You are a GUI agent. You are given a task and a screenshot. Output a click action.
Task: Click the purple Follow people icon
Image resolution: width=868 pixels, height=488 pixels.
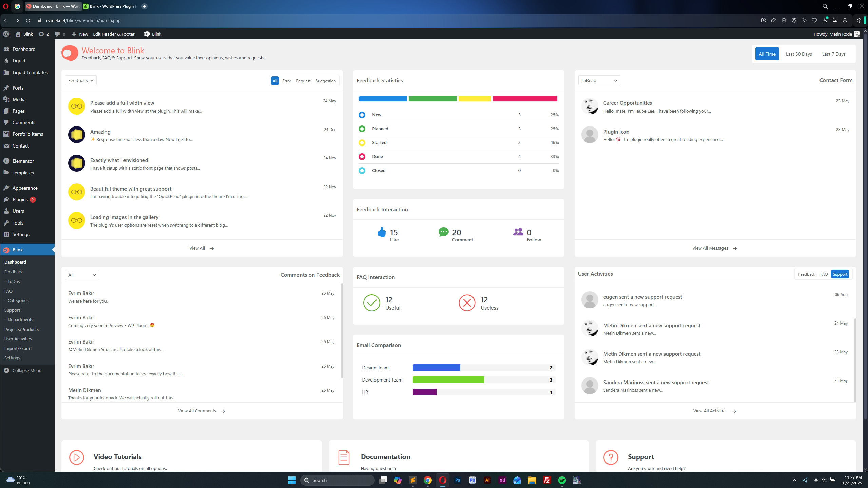coord(518,232)
